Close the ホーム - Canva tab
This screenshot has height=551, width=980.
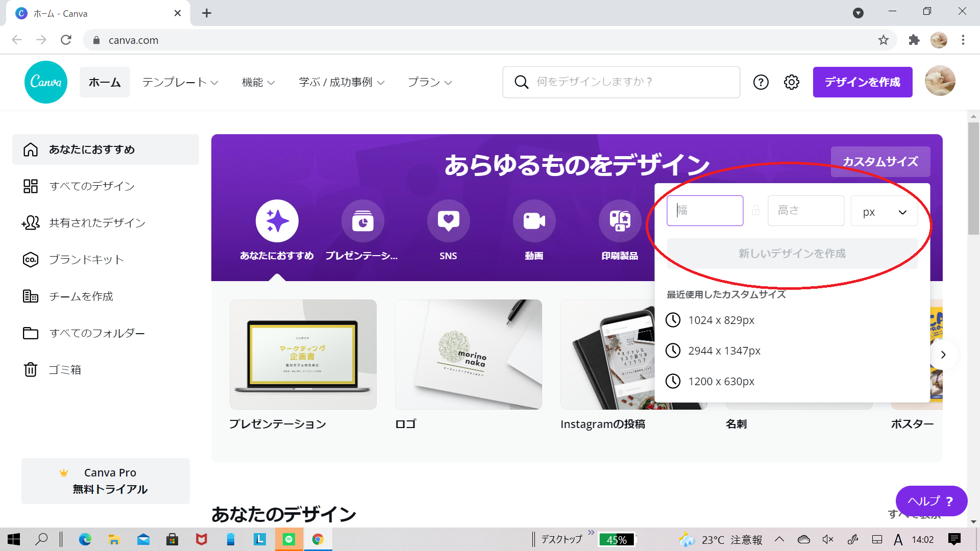click(178, 13)
